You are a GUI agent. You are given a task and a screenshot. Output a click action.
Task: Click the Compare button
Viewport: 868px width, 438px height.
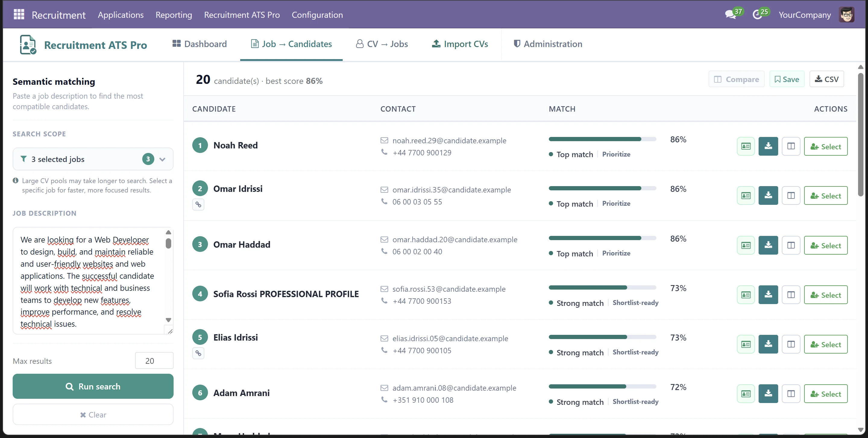(x=736, y=79)
